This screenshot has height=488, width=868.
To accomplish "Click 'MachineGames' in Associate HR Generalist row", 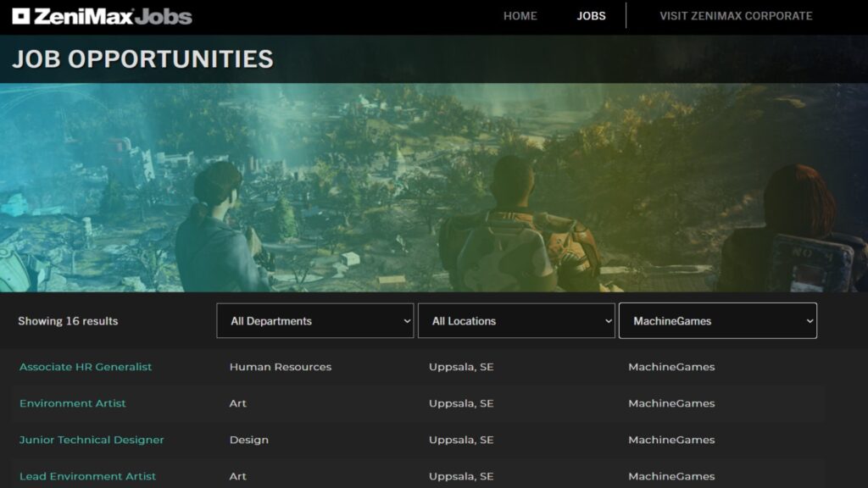I will pyautogui.click(x=671, y=367).
